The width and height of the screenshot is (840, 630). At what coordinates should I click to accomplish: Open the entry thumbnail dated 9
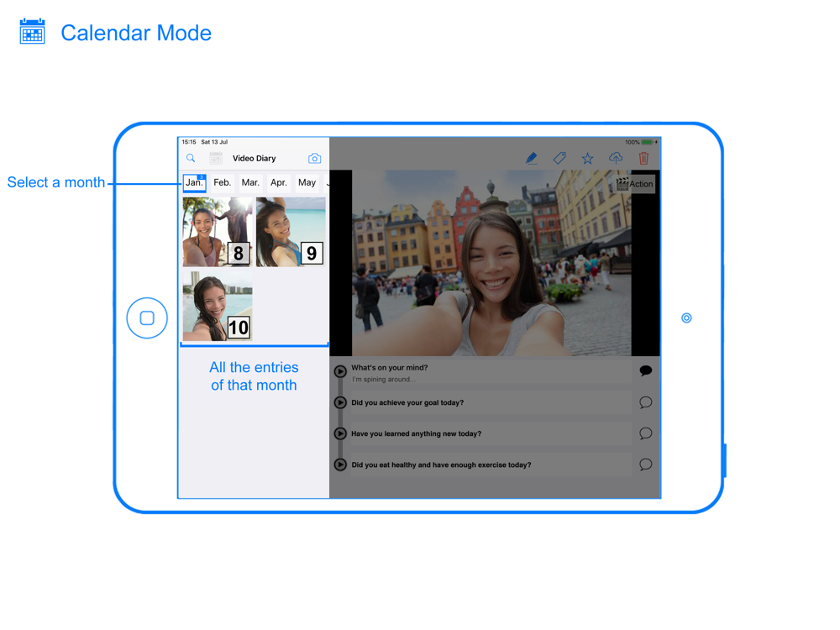tap(291, 232)
